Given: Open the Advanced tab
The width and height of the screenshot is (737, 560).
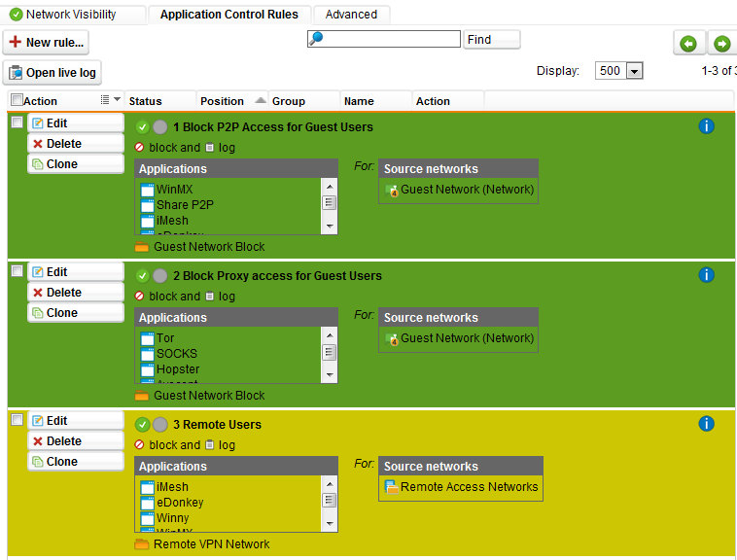Looking at the screenshot, I should [351, 15].
